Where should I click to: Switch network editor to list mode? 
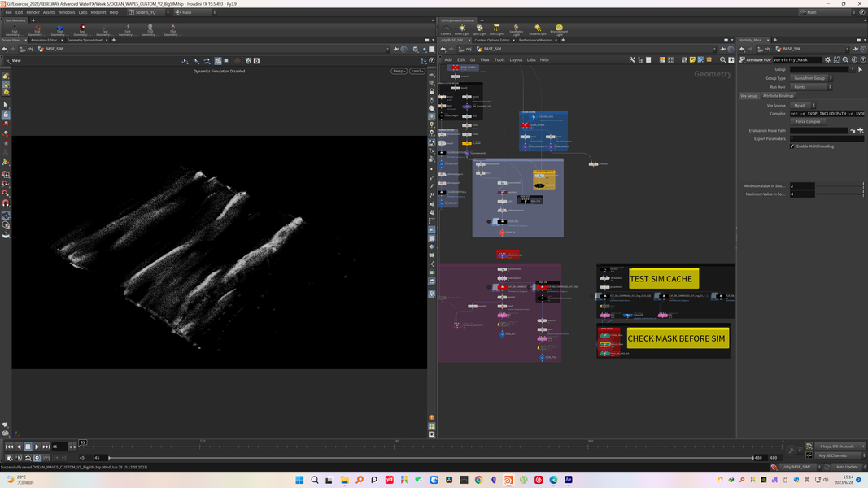(x=648, y=59)
